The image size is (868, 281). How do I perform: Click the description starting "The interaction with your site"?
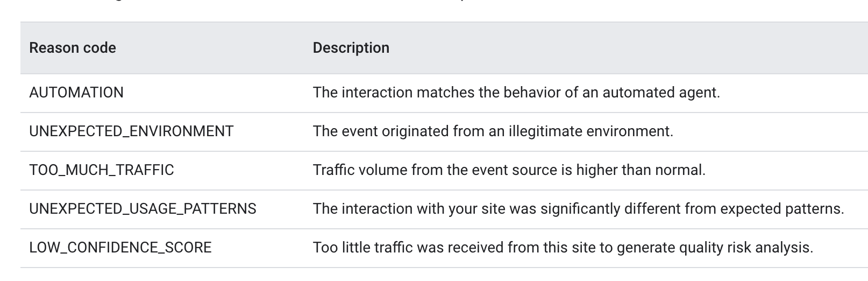[578, 209]
